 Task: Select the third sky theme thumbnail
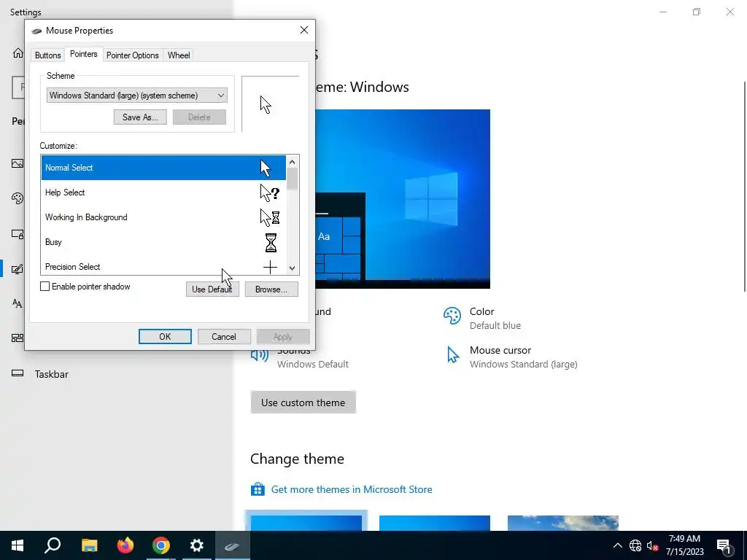pos(563,522)
